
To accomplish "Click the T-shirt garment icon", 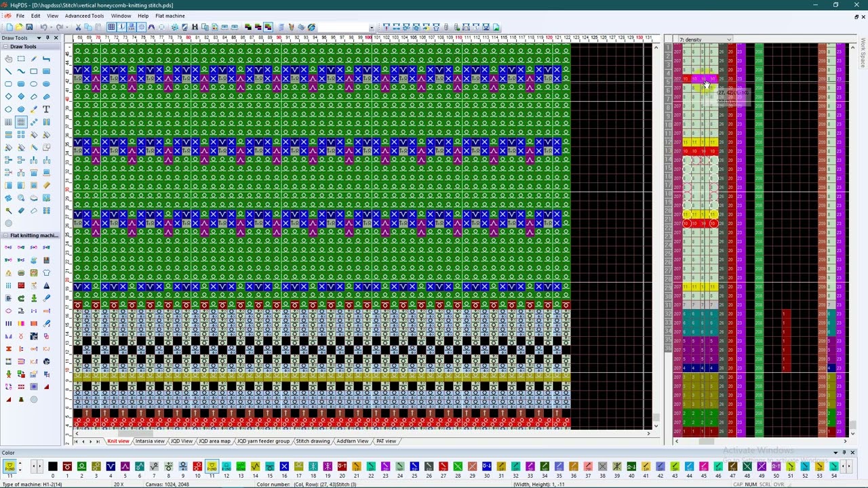I will tap(46, 272).
